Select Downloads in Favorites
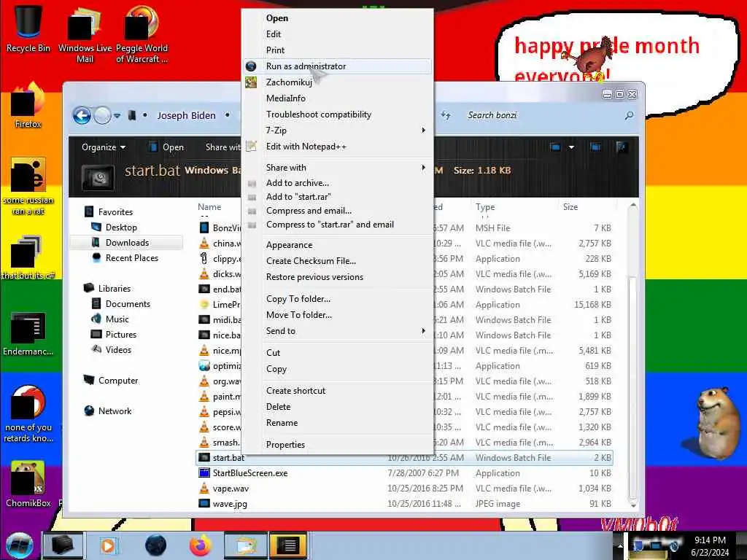Image resolution: width=747 pixels, height=560 pixels. click(127, 242)
